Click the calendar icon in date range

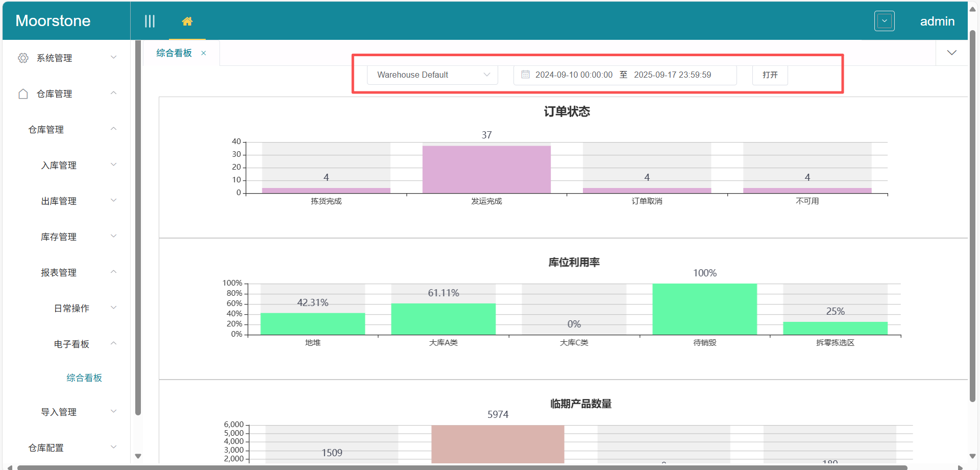(525, 75)
